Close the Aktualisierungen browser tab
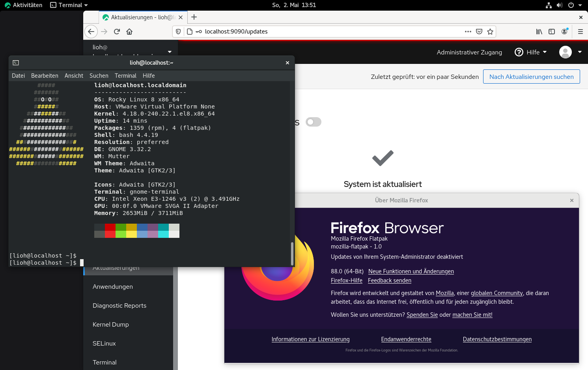This screenshot has width=588, height=370. [x=181, y=17]
